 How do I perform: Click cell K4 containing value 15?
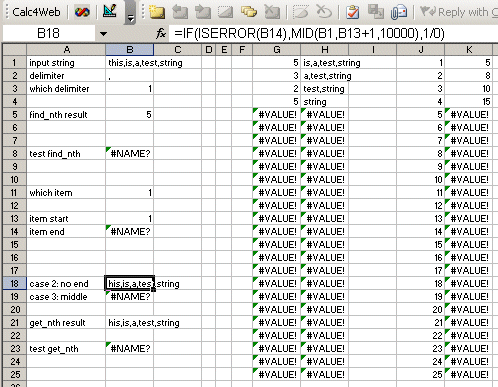pos(469,102)
